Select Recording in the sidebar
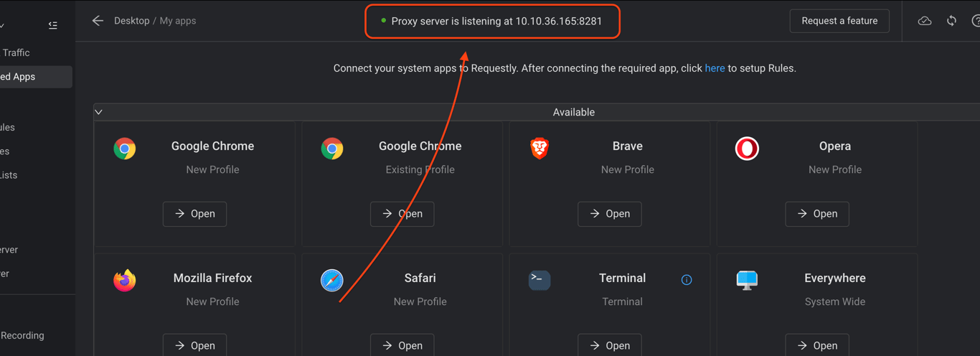Viewport: 980px width, 356px height. pos(22,335)
